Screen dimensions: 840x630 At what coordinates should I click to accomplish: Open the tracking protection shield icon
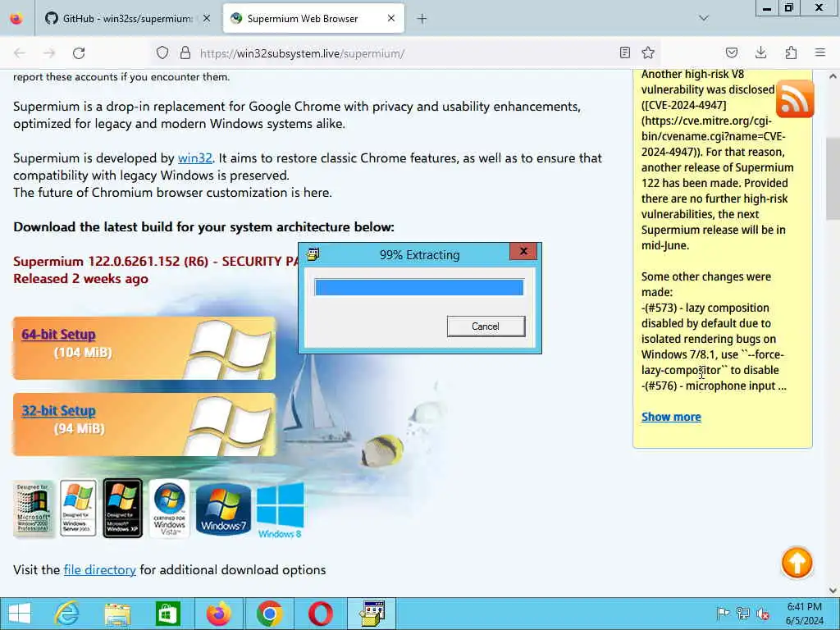[x=162, y=52]
